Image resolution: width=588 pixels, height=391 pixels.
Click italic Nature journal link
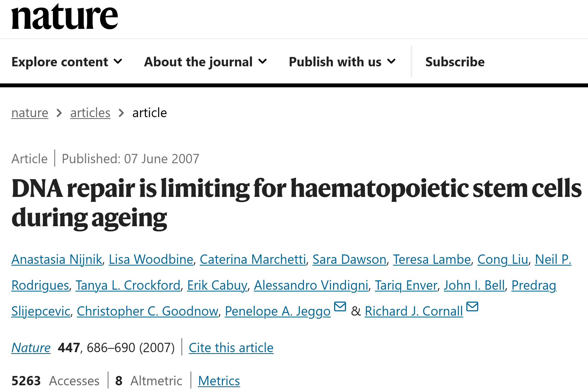pyautogui.click(x=31, y=347)
